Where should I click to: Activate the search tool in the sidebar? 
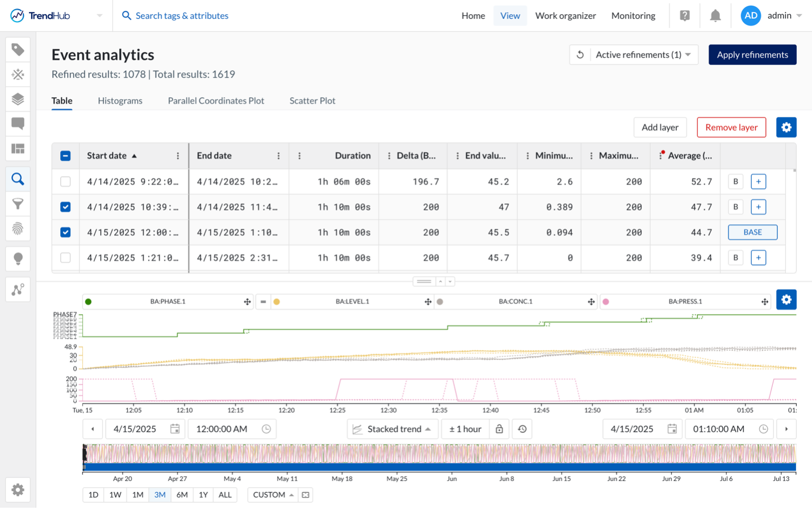tap(18, 178)
